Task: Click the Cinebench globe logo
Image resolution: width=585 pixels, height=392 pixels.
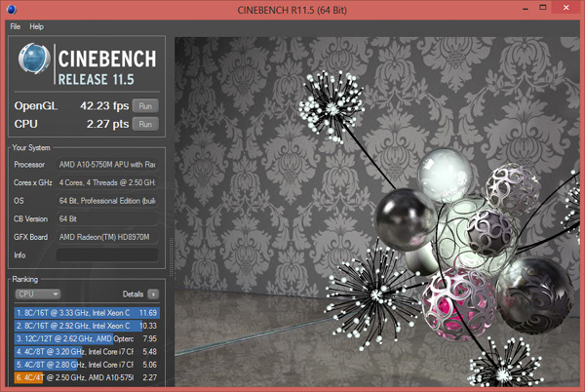Action: coord(34,59)
